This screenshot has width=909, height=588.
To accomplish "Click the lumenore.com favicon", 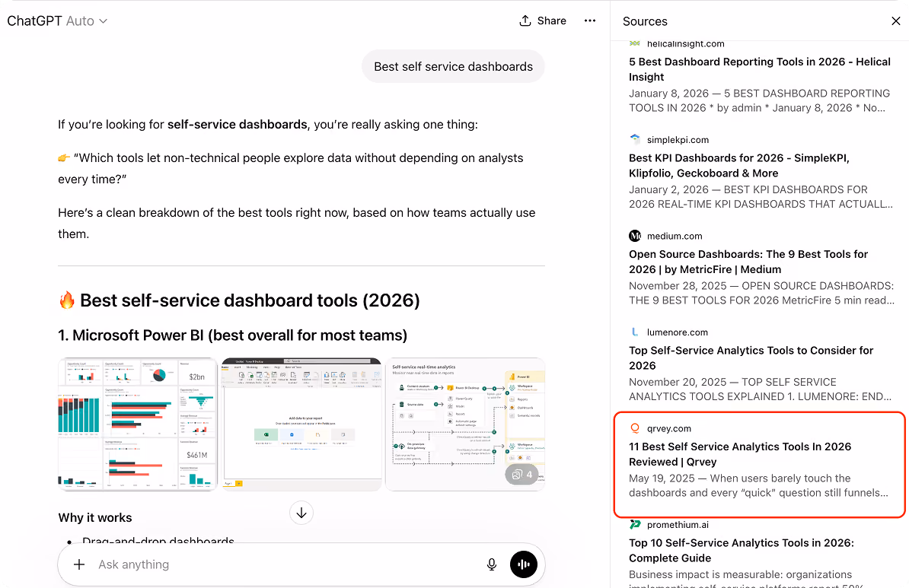I will pyautogui.click(x=635, y=332).
